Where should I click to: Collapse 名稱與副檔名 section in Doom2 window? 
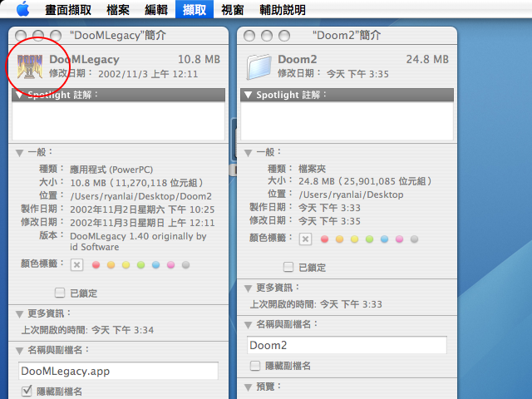pyautogui.click(x=248, y=325)
